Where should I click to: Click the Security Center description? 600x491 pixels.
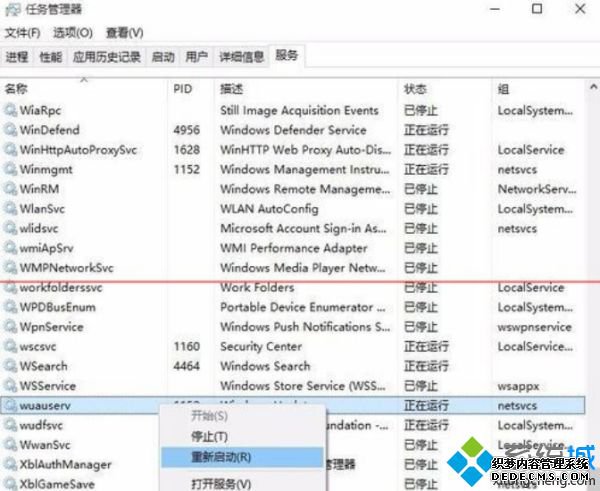(261, 347)
